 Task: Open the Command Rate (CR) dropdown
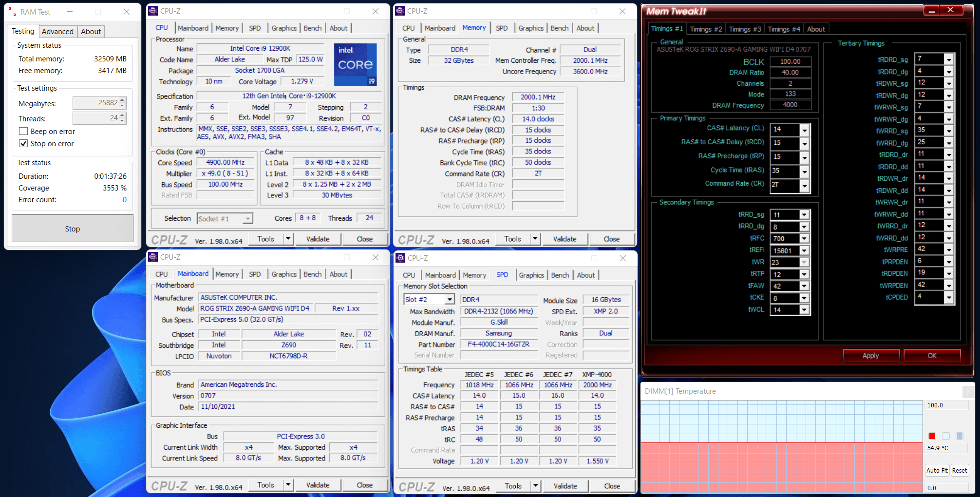805,186
